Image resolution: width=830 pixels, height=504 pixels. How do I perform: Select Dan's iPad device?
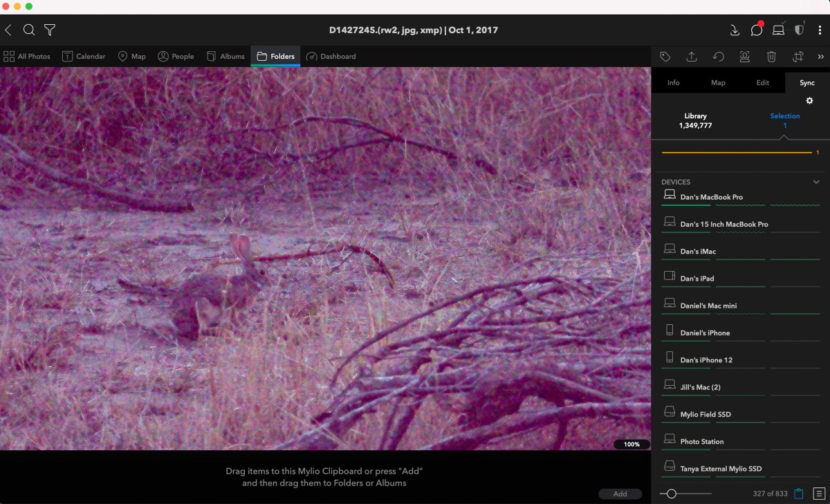coord(741,278)
